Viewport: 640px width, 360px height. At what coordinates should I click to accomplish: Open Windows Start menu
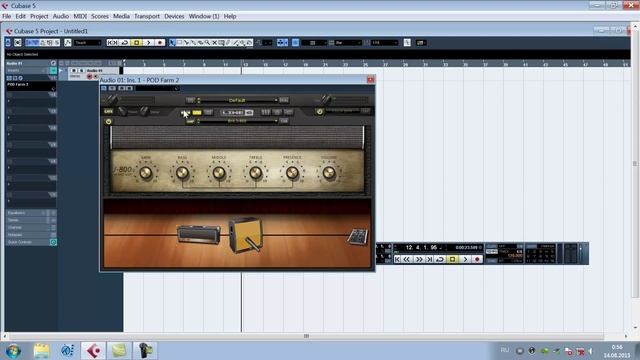[13, 351]
